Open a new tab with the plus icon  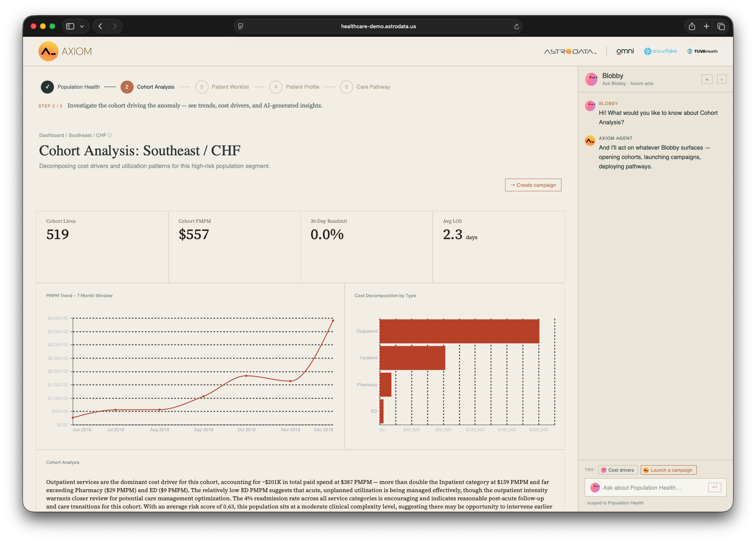707,26
